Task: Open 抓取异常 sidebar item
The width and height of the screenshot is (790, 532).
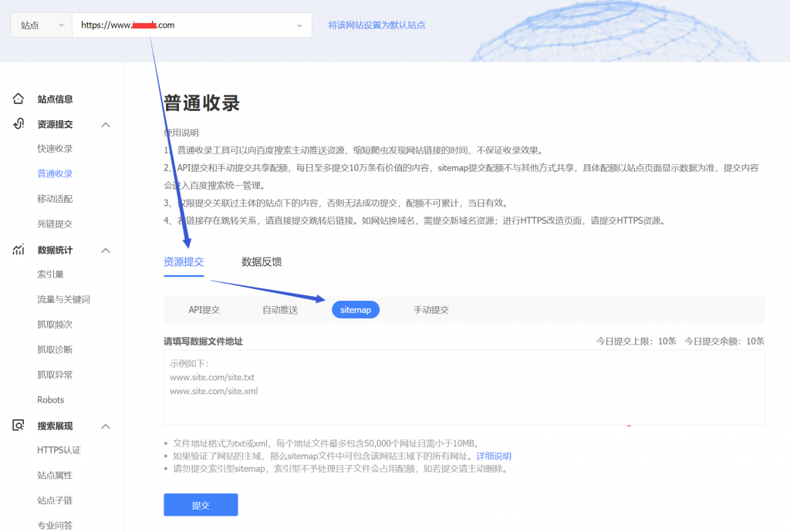Action: point(55,375)
